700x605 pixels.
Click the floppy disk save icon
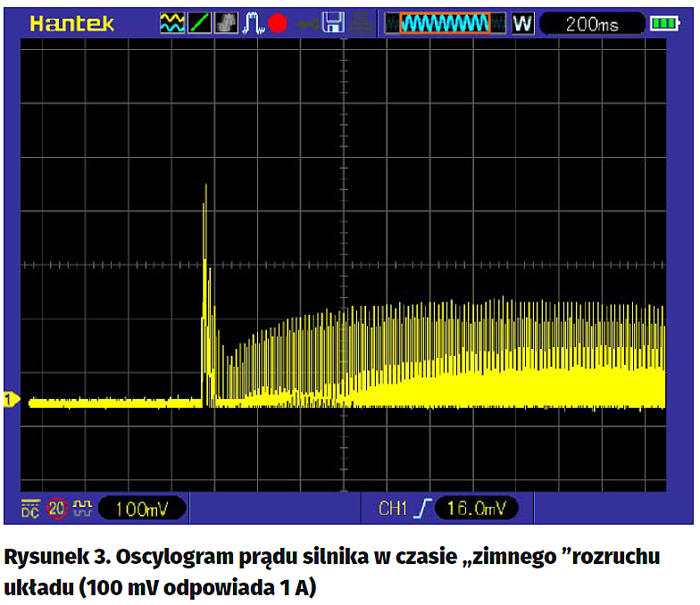(333, 23)
